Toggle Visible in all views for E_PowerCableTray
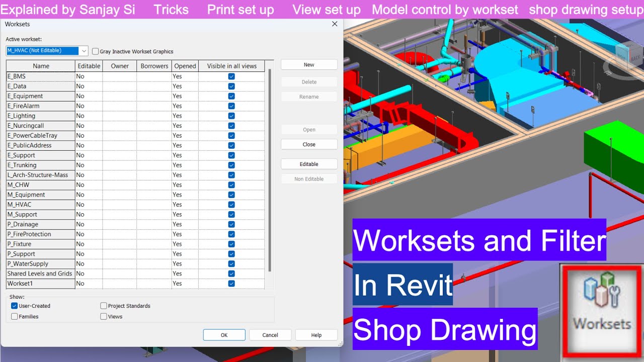Image resolution: width=644 pixels, height=362 pixels. point(231,136)
